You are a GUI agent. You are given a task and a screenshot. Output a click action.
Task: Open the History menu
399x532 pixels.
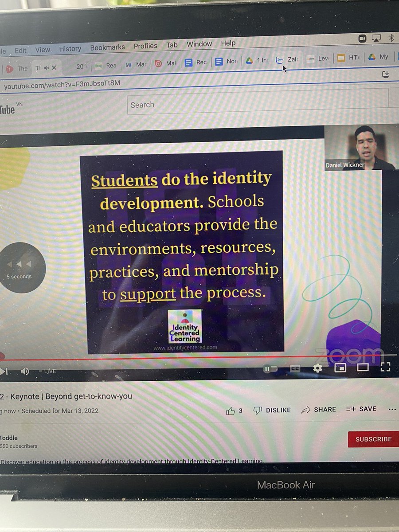click(70, 49)
